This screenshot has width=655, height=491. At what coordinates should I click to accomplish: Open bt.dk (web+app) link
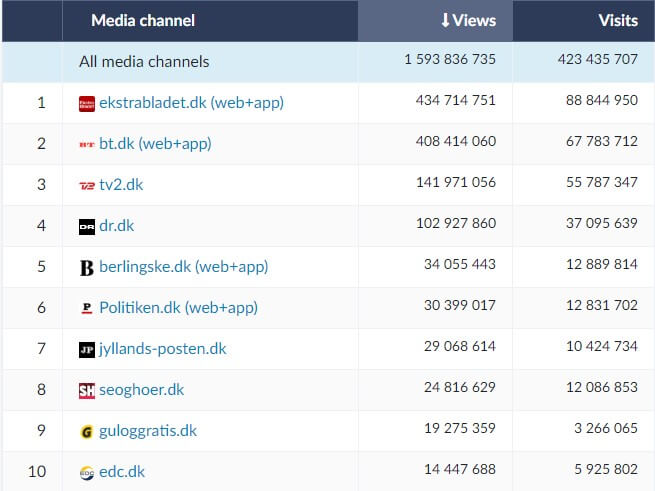pos(155,144)
